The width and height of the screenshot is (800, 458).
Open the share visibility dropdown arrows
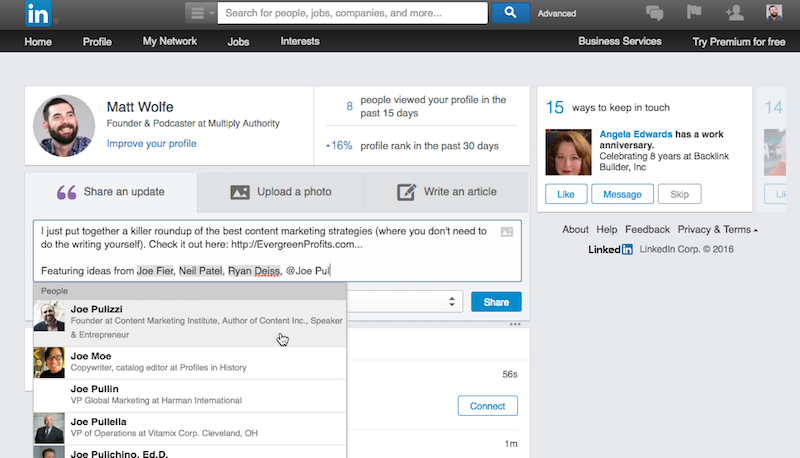pos(452,301)
